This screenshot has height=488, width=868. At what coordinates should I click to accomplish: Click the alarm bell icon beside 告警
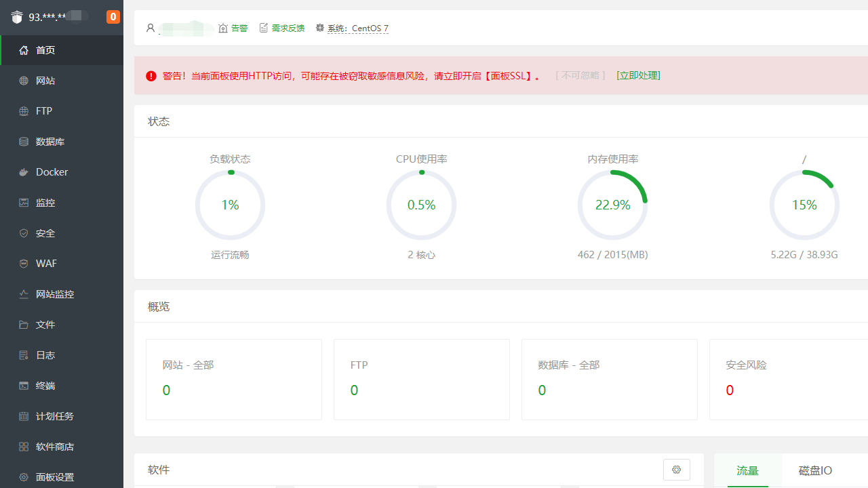[223, 28]
